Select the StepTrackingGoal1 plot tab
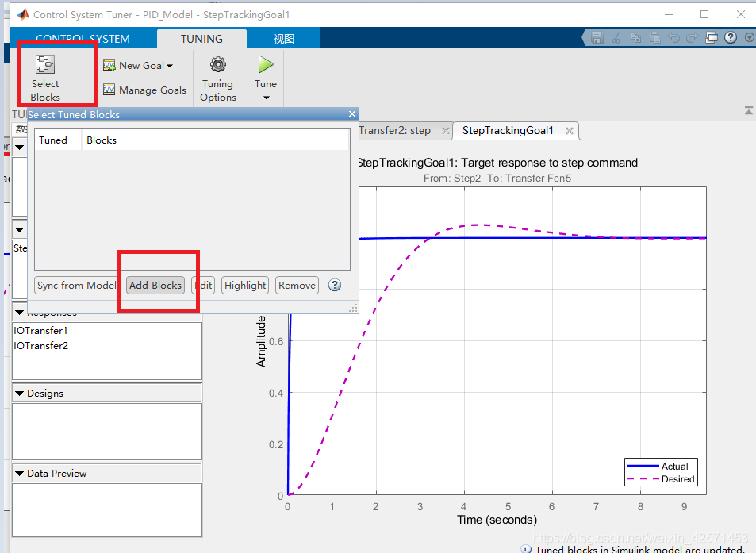The image size is (756, 553). click(508, 131)
